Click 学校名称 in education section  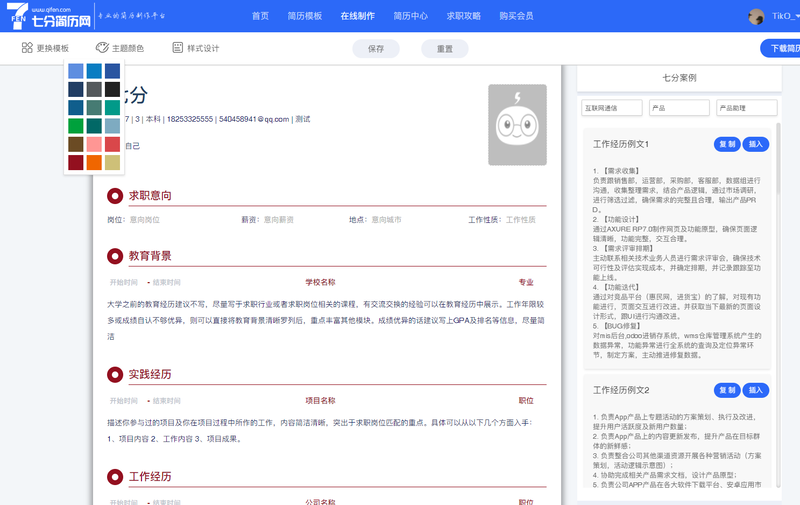tap(320, 282)
